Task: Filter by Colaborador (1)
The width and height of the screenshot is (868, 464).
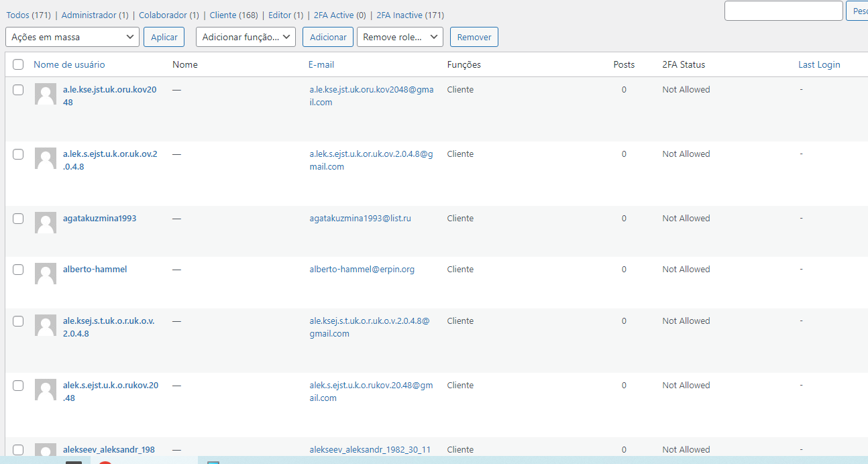Action: click(169, 15)
